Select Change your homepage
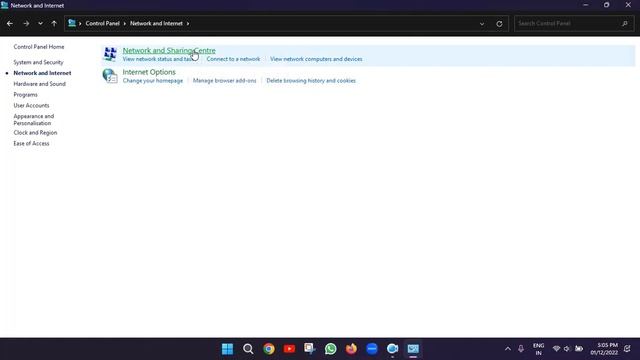The height and width of the screenshot is (360, 640). pos(153,81)
